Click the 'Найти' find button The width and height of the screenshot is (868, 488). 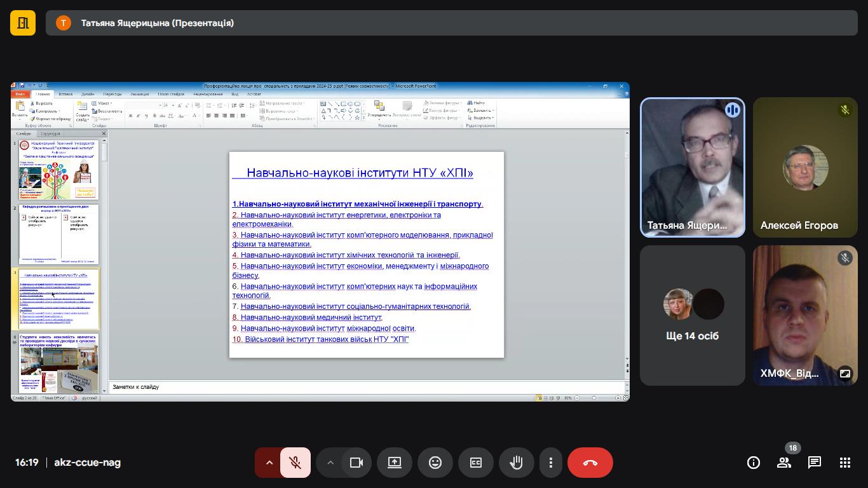pyautogui.click(x=477, y=103)
